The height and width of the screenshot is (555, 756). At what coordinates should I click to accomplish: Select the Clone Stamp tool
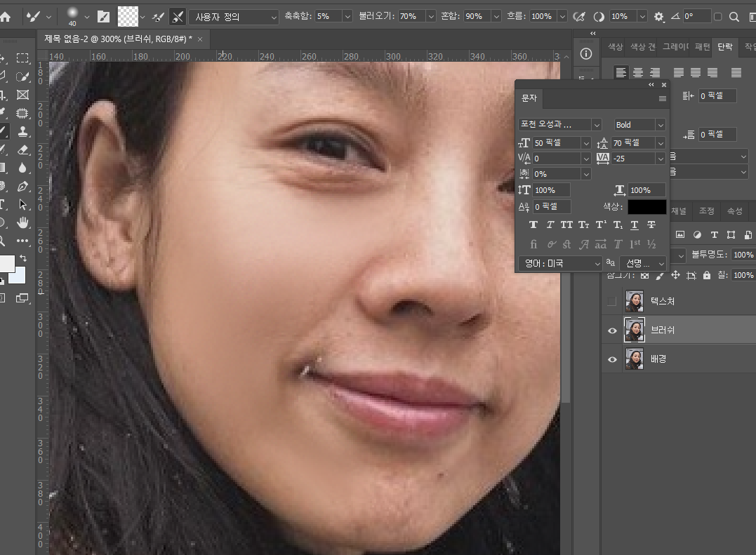click(22, 131)
